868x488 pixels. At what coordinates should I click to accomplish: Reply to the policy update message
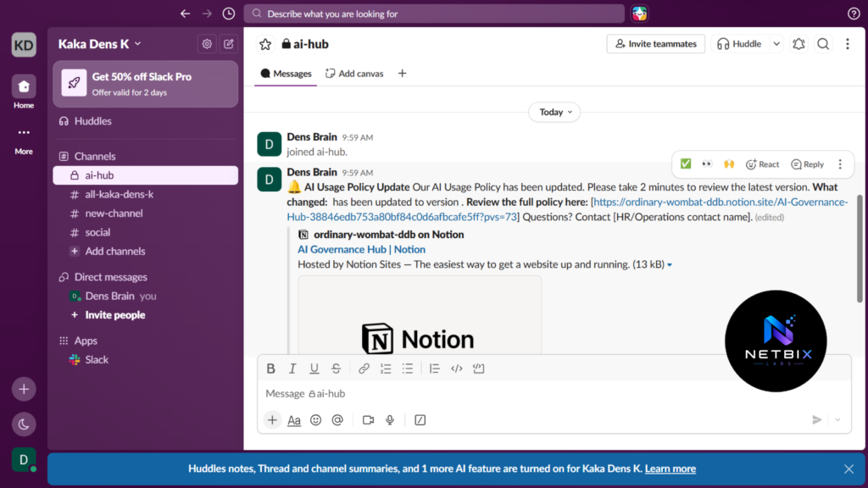coord(808,164)
